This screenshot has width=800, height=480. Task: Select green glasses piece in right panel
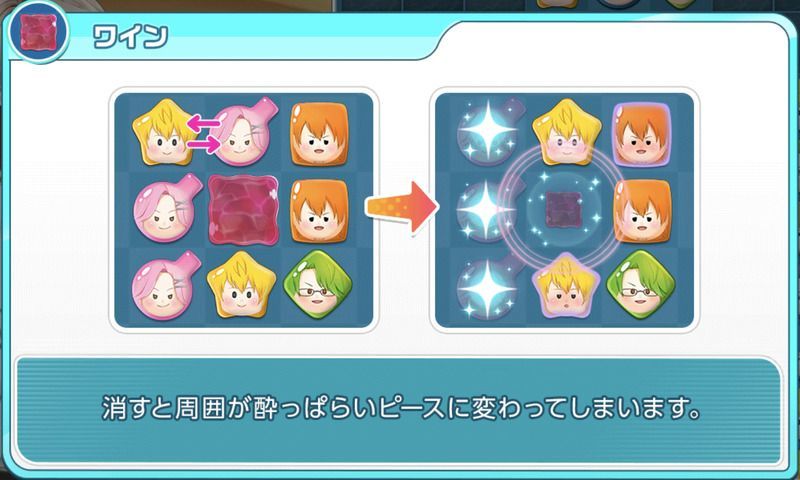640,285
